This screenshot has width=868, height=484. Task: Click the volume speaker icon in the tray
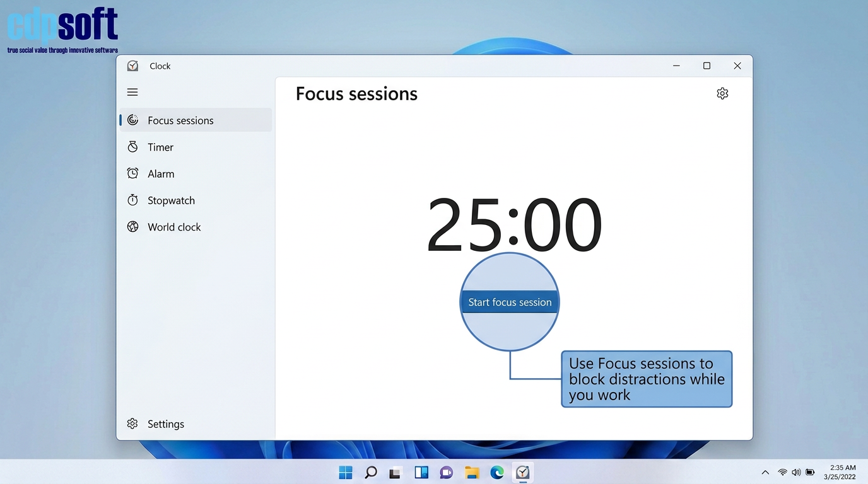796,473
